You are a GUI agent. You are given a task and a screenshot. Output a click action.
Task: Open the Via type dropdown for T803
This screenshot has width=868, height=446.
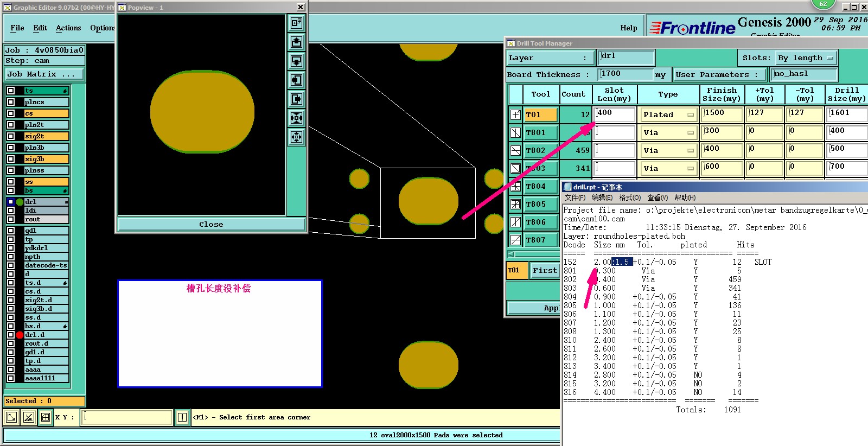point(668,168)
